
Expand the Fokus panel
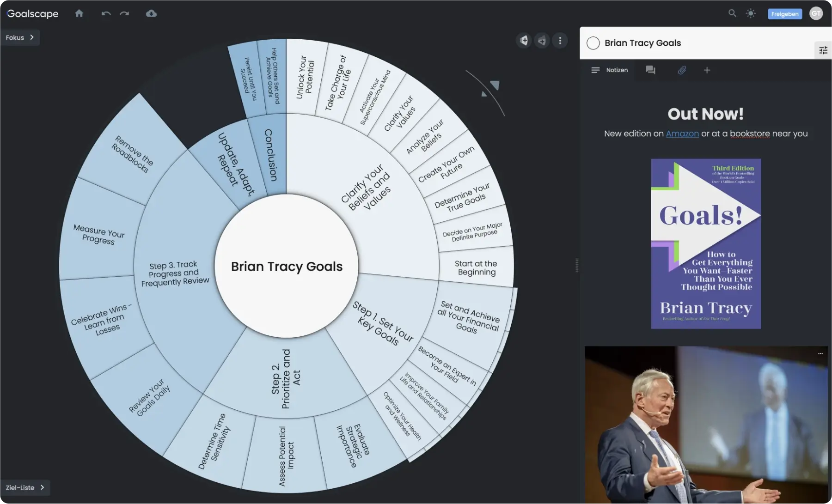tap(20, 37)
